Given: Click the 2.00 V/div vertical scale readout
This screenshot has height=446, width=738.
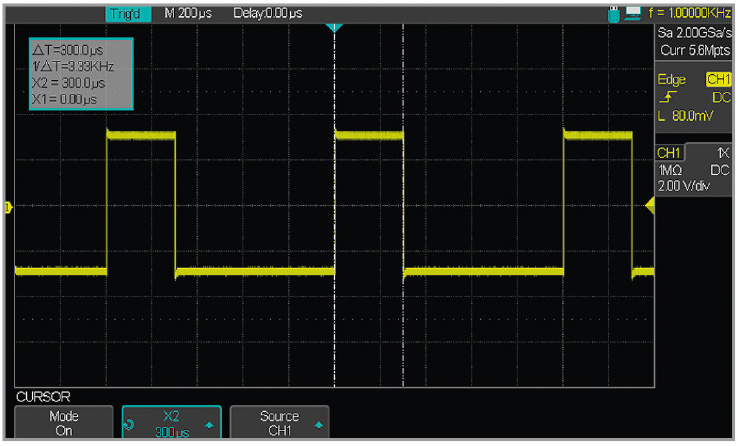Looking at the screenshot, I should [686, 186].
